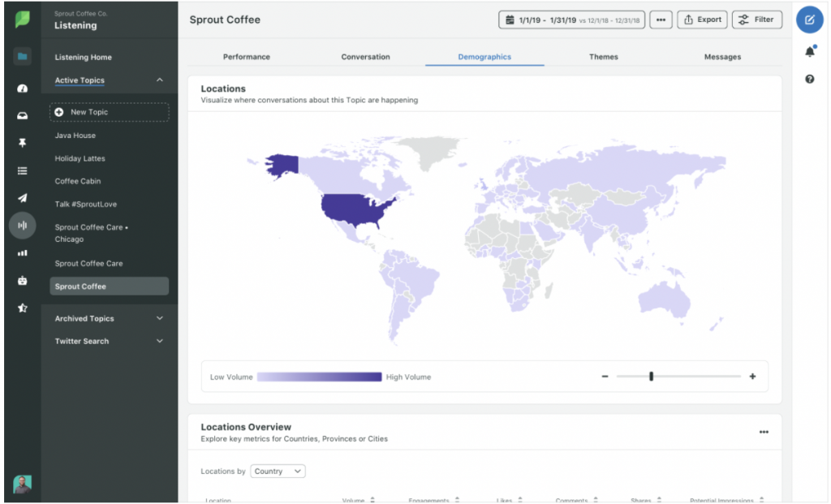Select the Demographics tab

484,57
